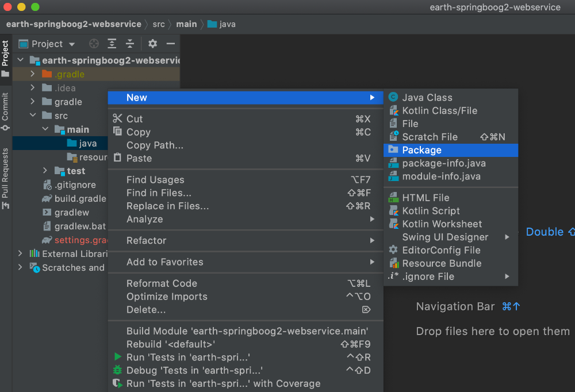Click project name in breadcrumb
Screen dimensions: 575x392
(x=74, y=24)
